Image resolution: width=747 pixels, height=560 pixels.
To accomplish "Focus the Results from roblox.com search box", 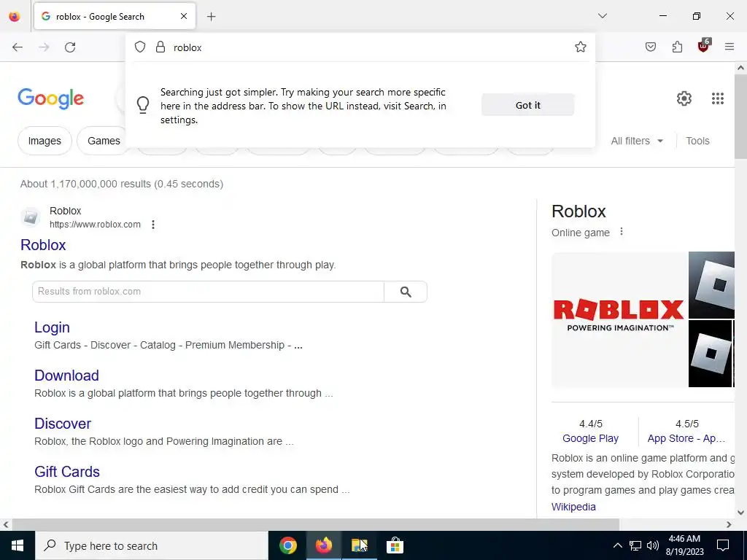I will click(x=208, y=292).
